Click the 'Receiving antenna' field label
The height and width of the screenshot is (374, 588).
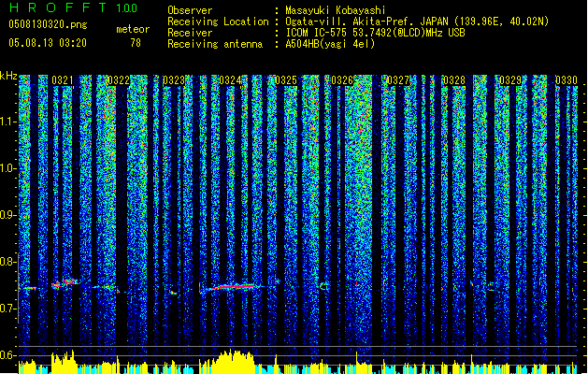click(x=215, y=44)
